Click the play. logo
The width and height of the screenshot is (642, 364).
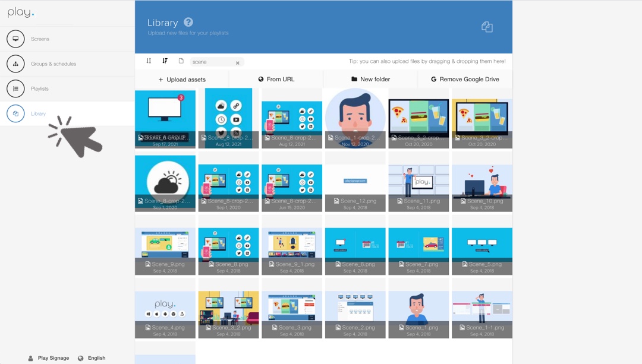[20, 12]
